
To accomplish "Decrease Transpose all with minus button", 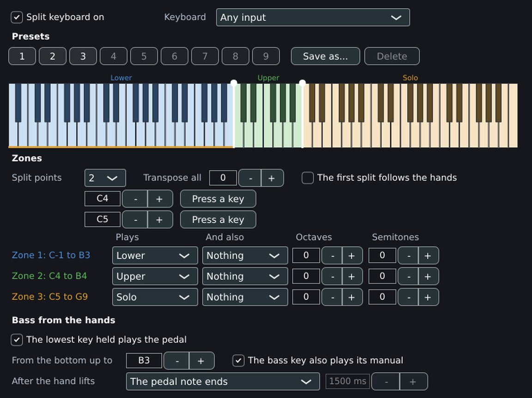I will tap(250, 178).
